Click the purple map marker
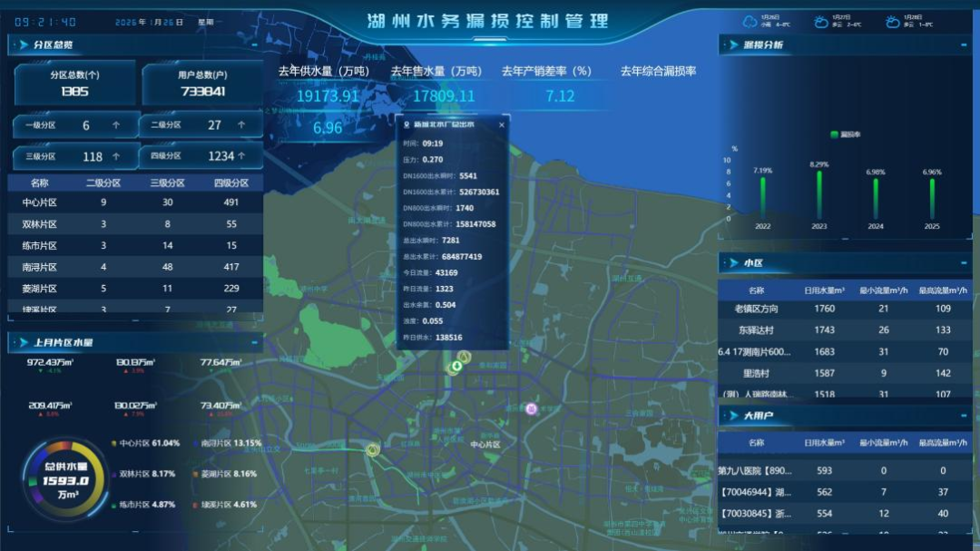980x551 pixels. click(531, 408)
